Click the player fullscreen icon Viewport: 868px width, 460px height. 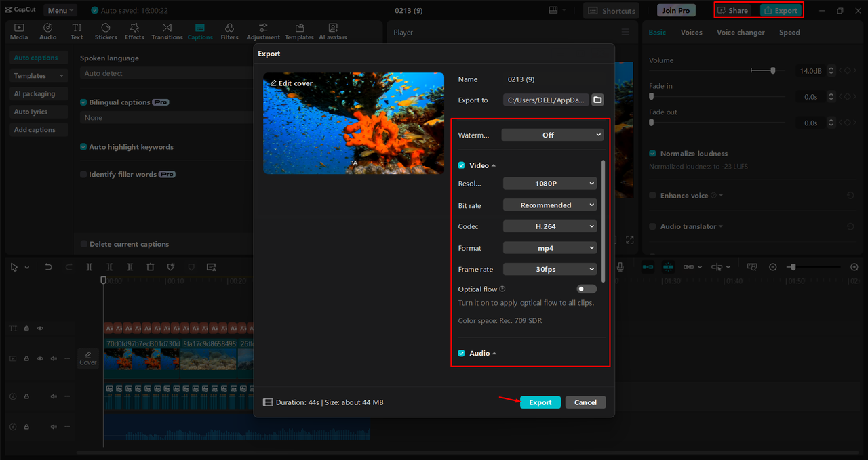coord(630,240)
